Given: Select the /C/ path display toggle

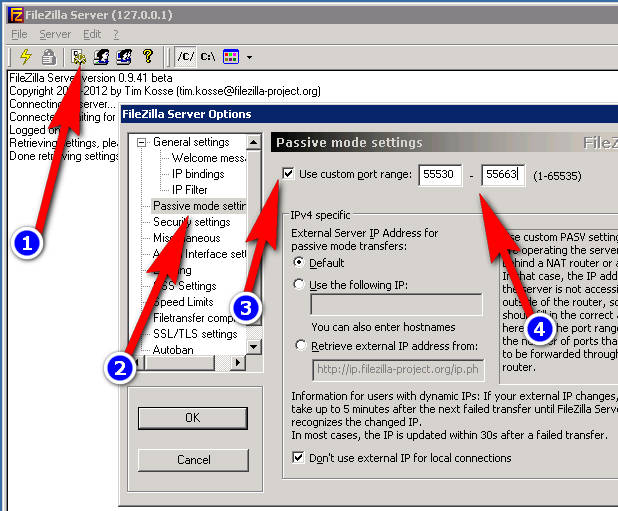Looking at the screenshot, I should pos(185,57).
